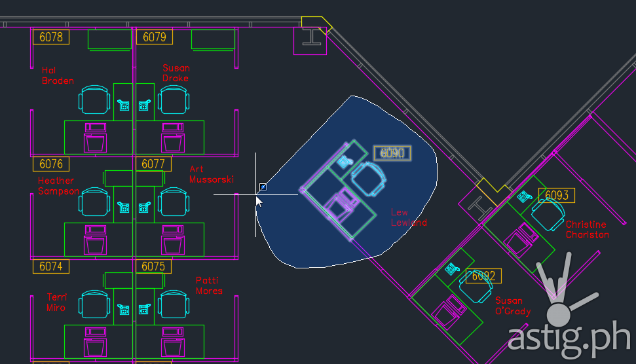Select the I-beam column at top corner
Viewport: 636px width, 364px height.
click(x=312, y=37)
